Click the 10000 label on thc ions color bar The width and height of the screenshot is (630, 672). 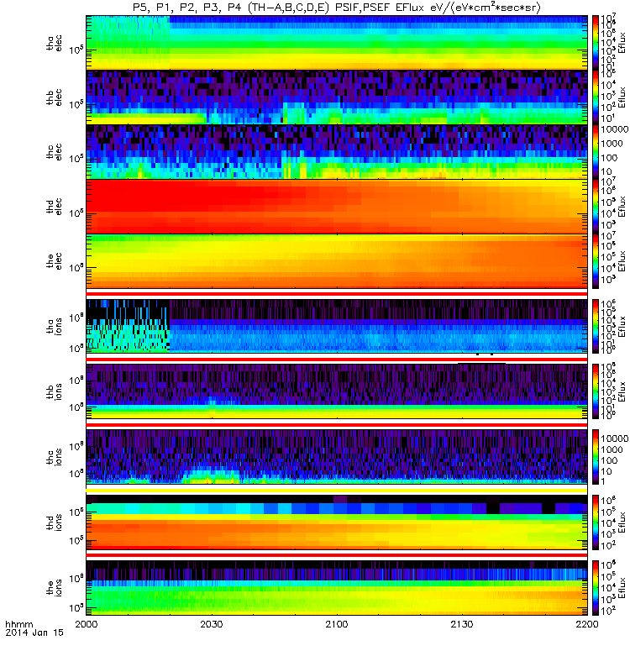pyautogui.click(x=614, y=438)
